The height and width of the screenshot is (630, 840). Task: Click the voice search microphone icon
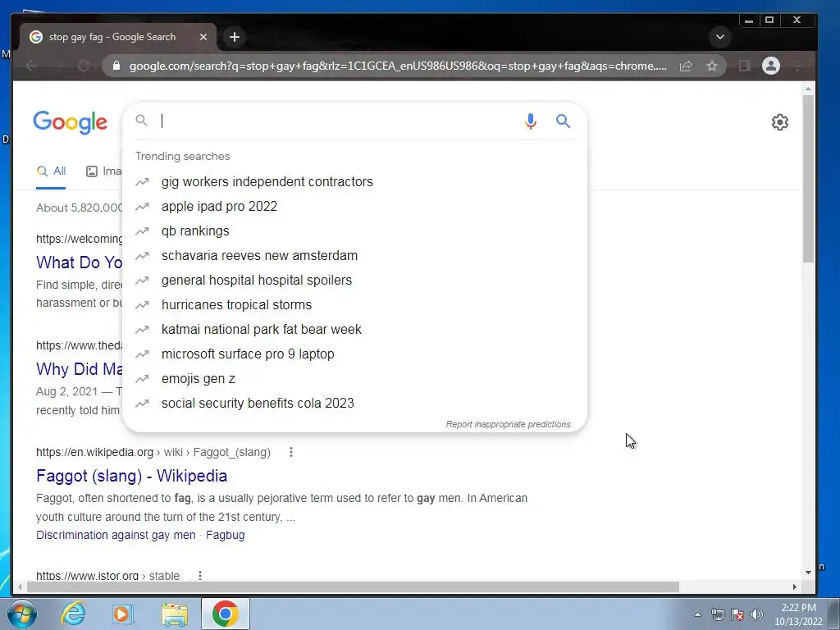tap(531, 121)
